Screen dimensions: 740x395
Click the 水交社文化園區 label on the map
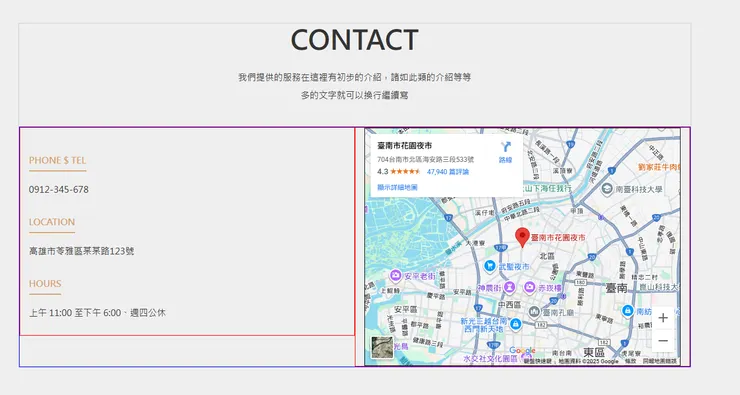tap(490, 359)
